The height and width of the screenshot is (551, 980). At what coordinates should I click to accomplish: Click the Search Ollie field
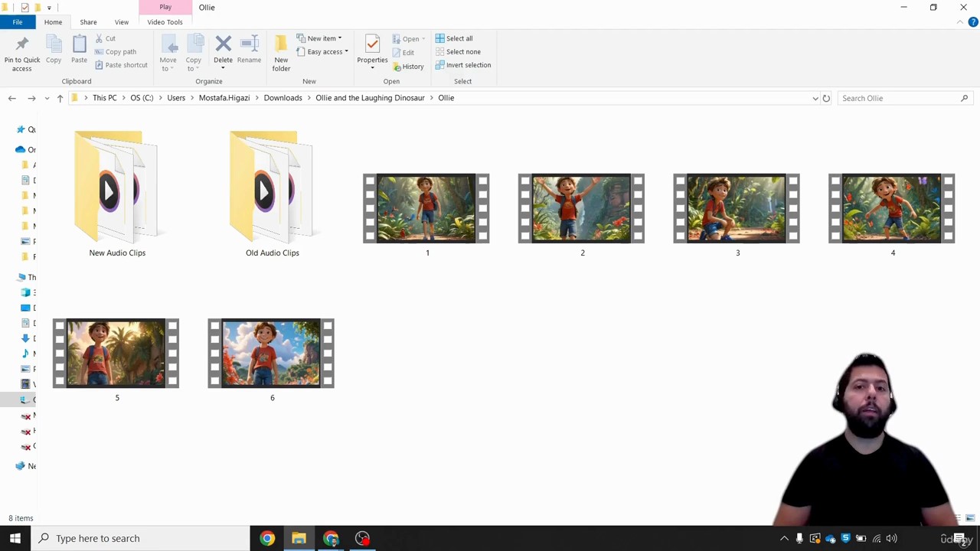(x=904, y=98)
